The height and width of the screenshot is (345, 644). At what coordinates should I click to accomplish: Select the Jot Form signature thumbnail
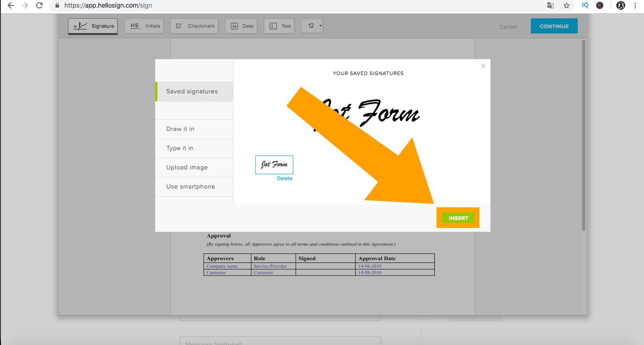tap(274, 165)
